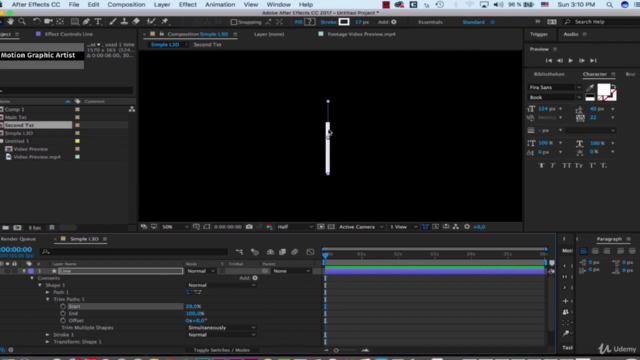Open macOS Spotlight search
This screenshot has height=360, width=640.
pyautogui.click(x=609, y=4)
